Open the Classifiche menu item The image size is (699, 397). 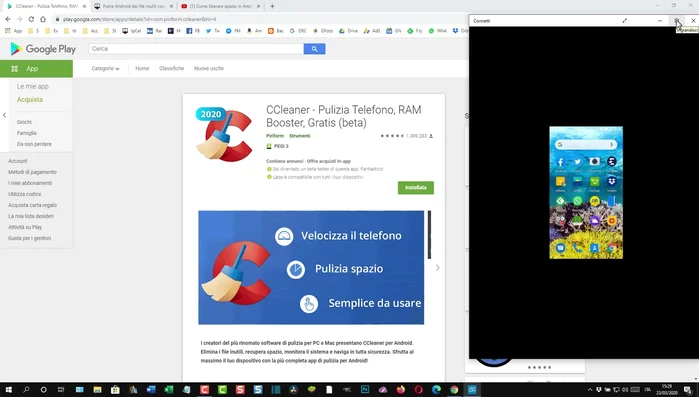pos(172,69)
